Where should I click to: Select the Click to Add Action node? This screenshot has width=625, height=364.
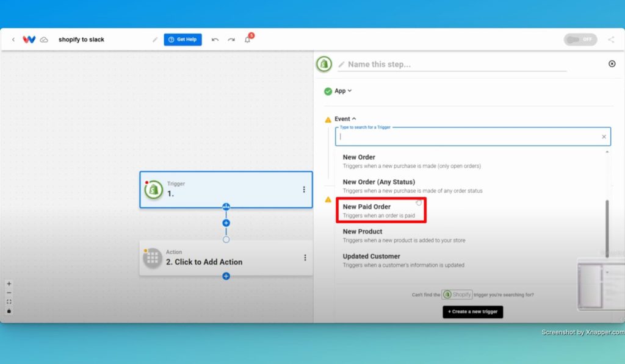point(226,258)
